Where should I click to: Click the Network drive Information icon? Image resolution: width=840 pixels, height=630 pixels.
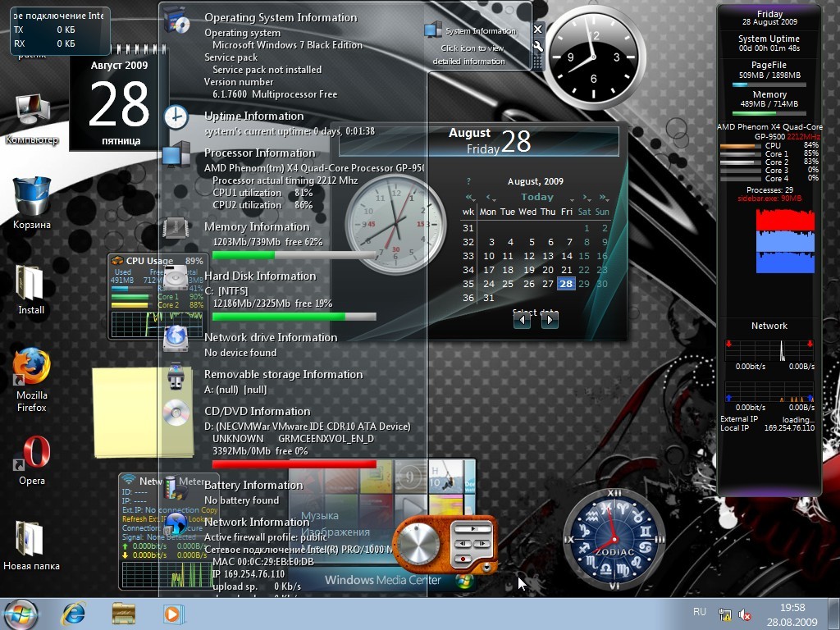click(x=176, y=339)
